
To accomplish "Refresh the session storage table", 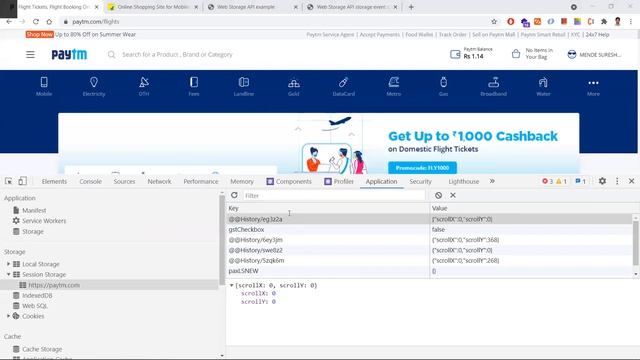I will [x=234, y=195].
